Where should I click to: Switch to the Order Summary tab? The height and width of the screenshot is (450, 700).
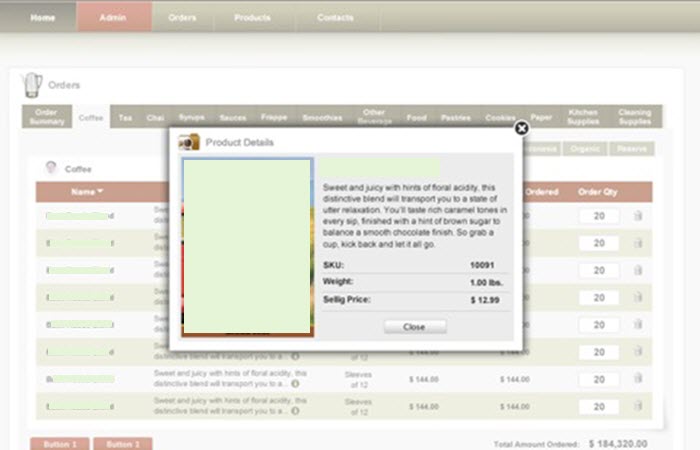click(x=47, y=117)
